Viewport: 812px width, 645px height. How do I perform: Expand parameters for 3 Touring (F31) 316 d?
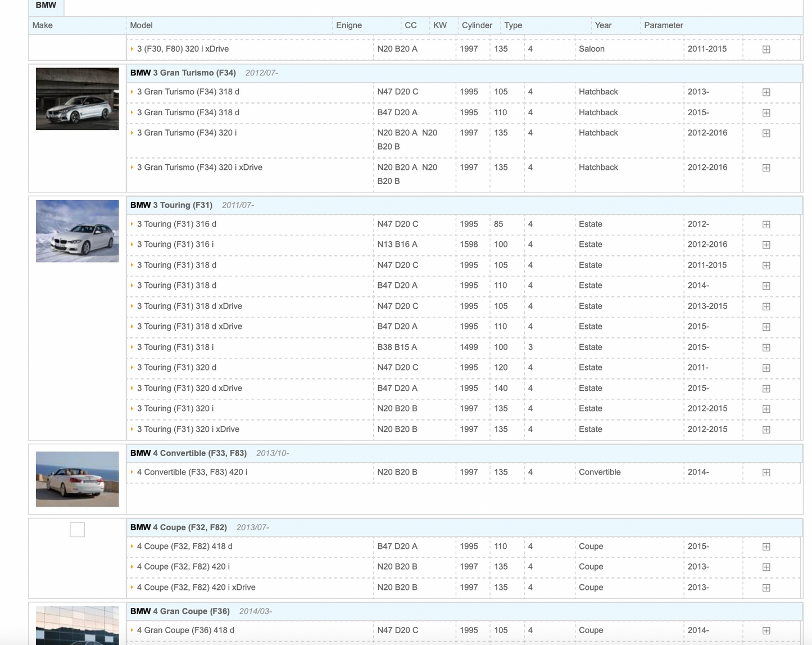tap(766, 224)
